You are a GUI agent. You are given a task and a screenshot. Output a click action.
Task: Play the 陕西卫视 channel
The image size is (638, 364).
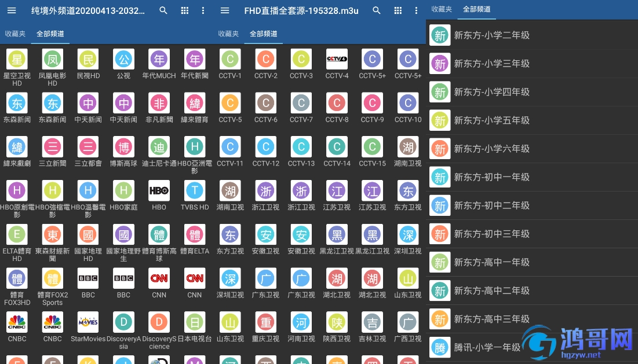(x=337, y=327)
